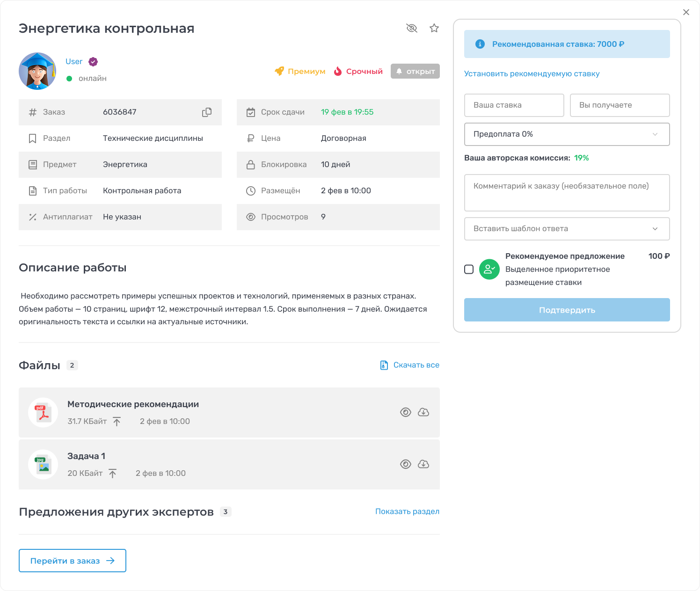Click the user verified badge icon
The image size is (700, 591).
click(93, 62)
